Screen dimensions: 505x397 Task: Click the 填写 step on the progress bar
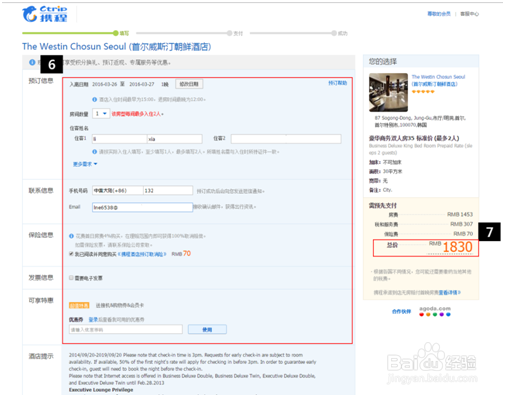tap(121, 33)
